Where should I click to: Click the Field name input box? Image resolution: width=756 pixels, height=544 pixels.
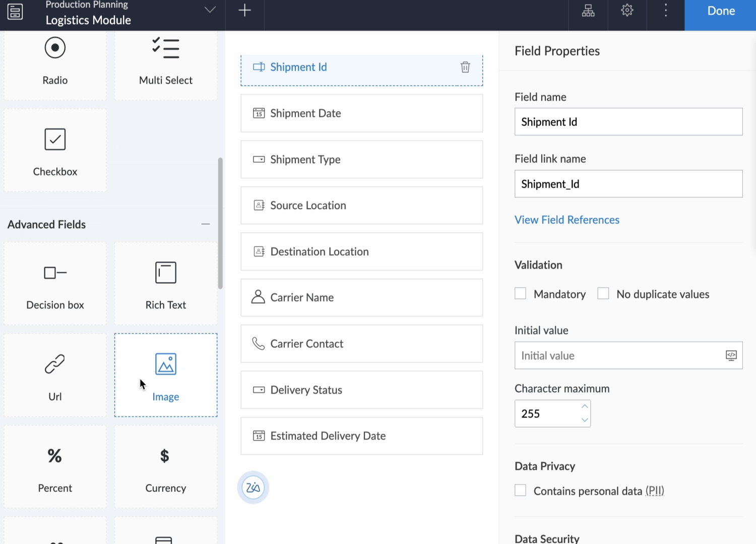click(628, 122)
